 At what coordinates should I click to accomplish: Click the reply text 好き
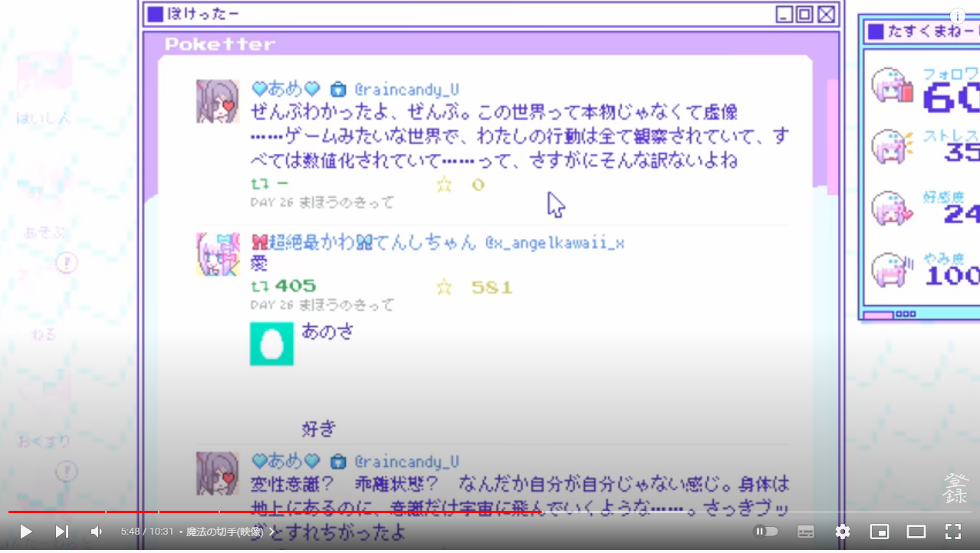(319, 429)
